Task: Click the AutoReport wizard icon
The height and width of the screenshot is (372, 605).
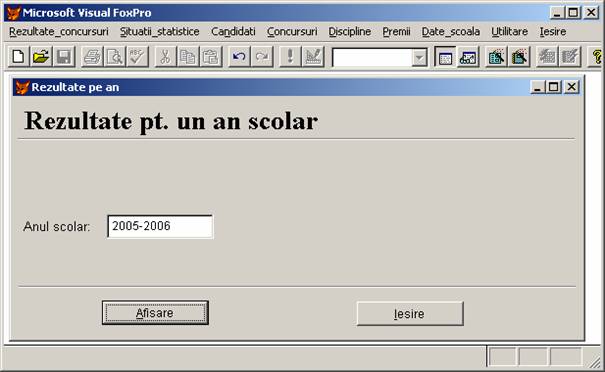Action: [x=570, y=57]
